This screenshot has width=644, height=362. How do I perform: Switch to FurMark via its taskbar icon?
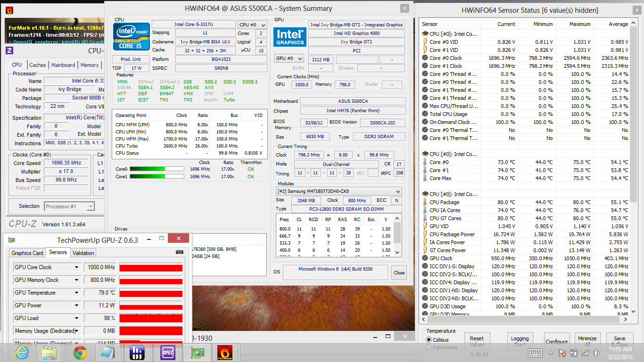pos(224,353)
